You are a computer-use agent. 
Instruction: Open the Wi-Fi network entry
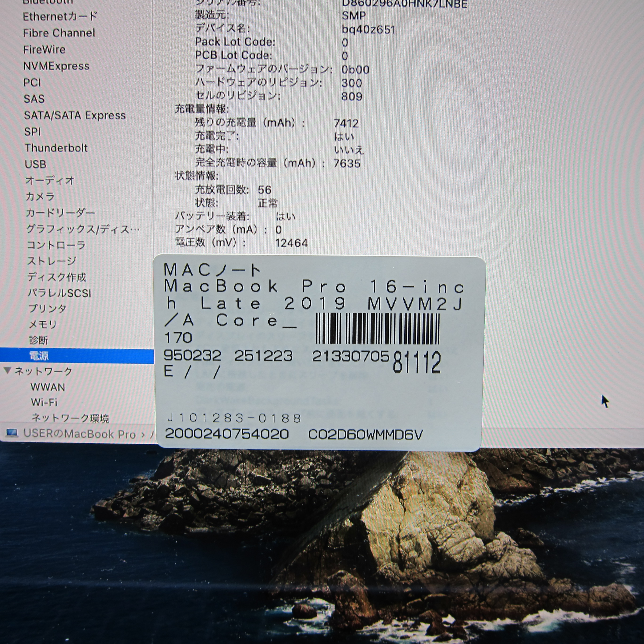[x=44, y=402]
